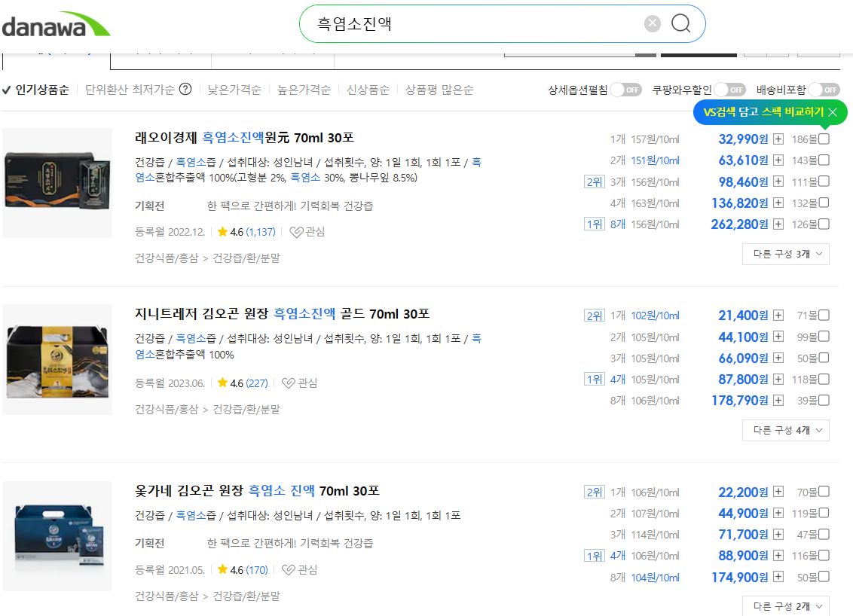Viewport: 853px width, 616px height.
Task: Click the 관심 heart icon for 옻가네 product
Action: point(288,569)
